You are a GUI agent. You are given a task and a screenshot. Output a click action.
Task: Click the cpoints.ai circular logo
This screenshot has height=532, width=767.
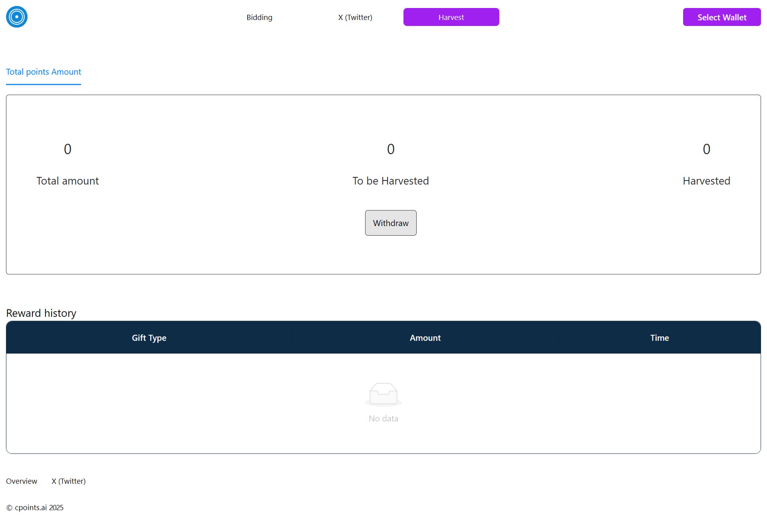tap(17, 17)
